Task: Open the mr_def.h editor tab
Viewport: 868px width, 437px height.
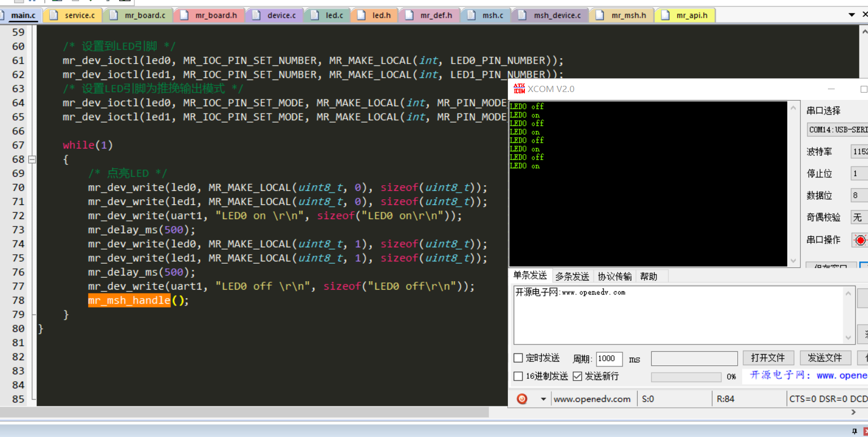Action: coord(429,15)
